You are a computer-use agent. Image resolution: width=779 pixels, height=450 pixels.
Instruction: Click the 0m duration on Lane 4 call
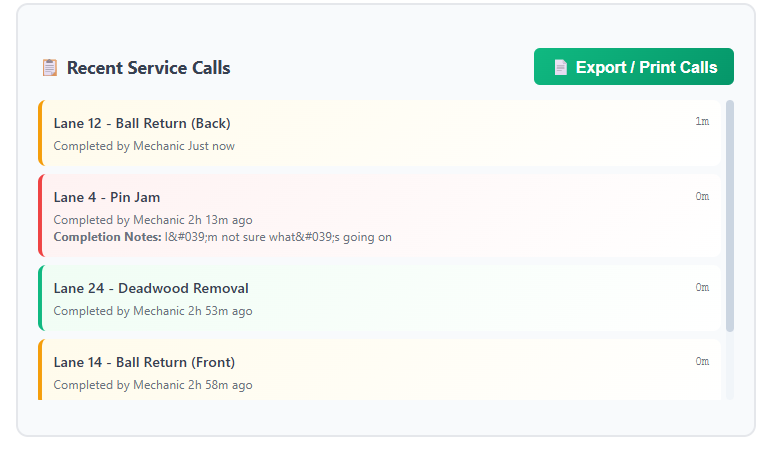(x=702, y=196)
